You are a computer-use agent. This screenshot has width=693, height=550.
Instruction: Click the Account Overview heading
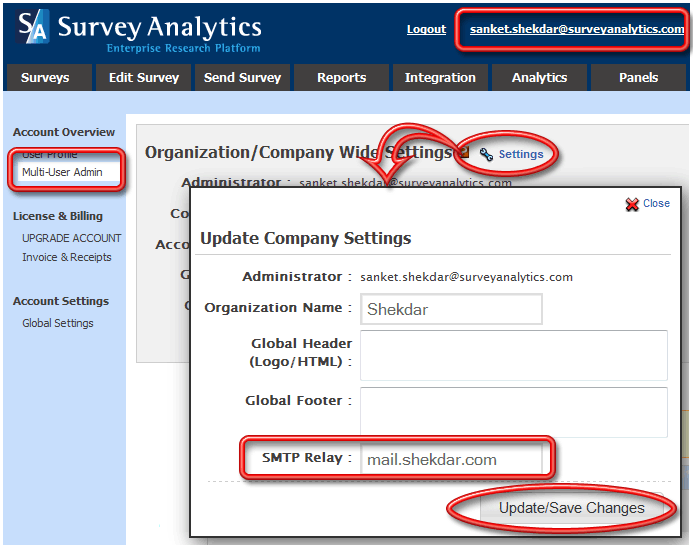click(x=64, y=132)
